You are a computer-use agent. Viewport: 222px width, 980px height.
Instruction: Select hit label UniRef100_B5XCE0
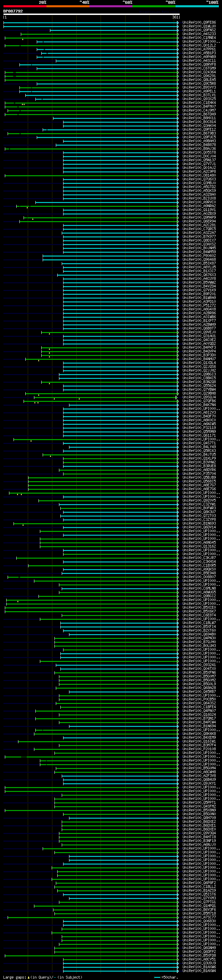point(199,607)
